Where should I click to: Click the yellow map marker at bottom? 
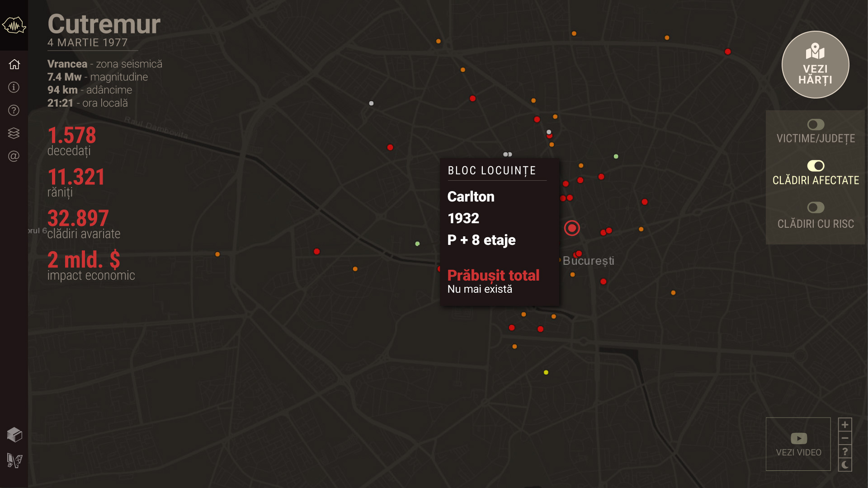(546, 372)
